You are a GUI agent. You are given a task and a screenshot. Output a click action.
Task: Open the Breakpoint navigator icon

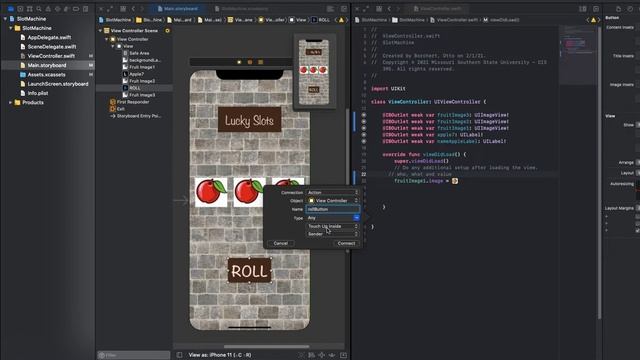[x=76, y=9]
